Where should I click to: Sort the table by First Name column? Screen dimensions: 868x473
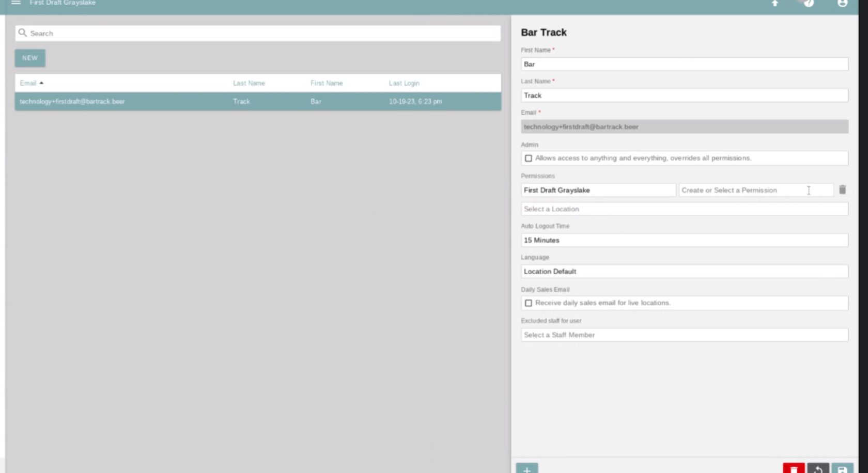(327, 83)
